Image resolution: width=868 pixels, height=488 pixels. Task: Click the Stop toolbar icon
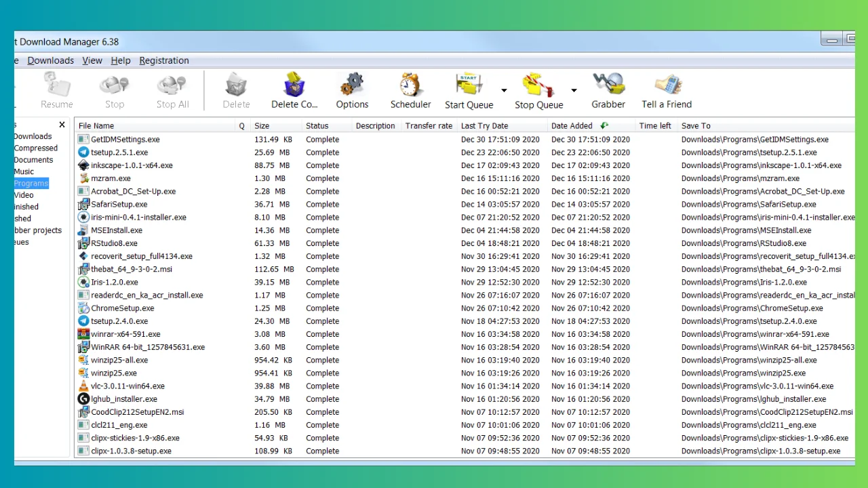[115, 84]
